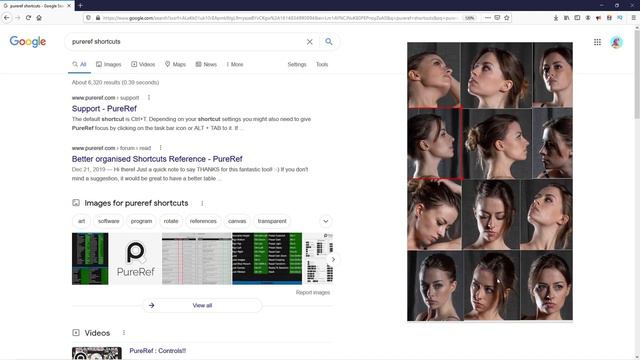
Task: Click the padlock site security icon
Action: (98, 18)
